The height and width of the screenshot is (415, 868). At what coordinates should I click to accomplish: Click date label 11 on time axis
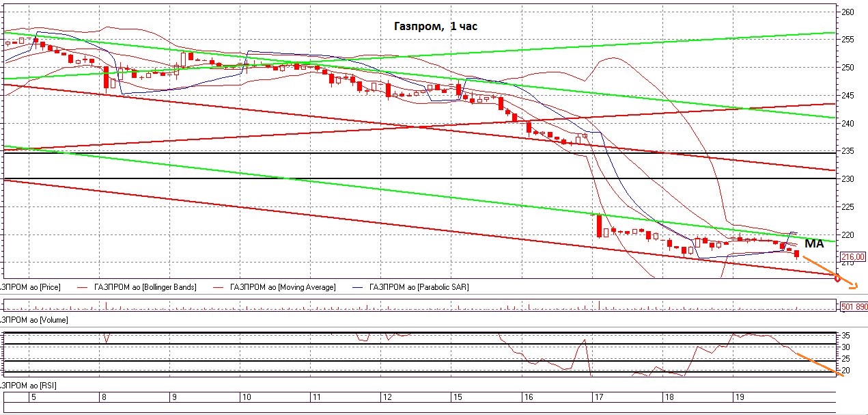tap(316, 397)
